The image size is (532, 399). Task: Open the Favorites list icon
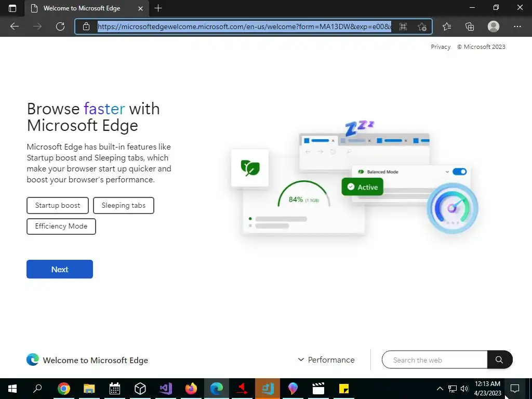coord(447,26)
